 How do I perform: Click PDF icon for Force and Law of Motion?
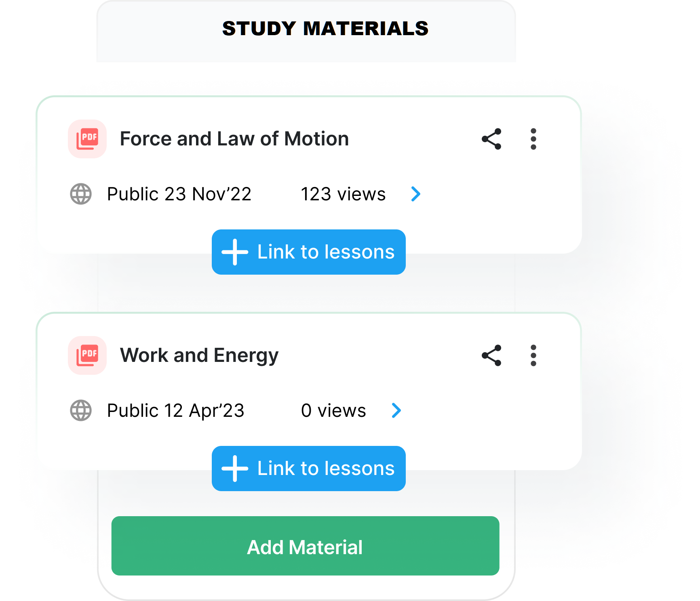click(x=87, y=139)
